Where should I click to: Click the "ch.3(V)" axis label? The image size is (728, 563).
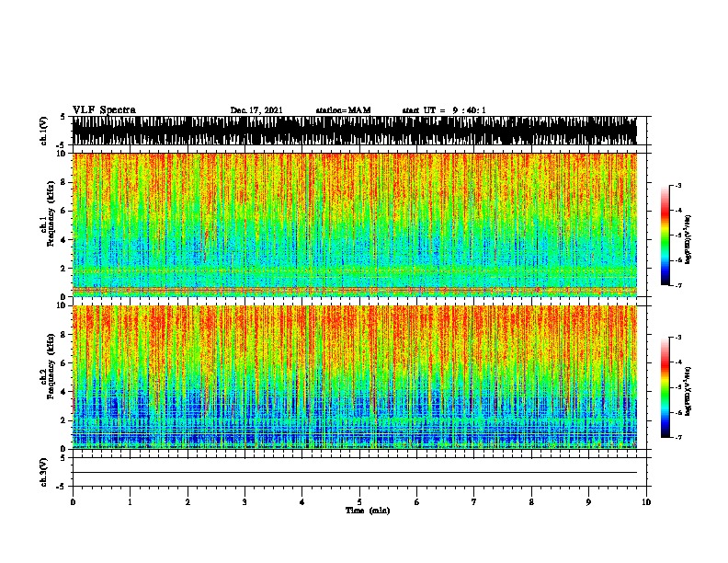point(44,472)
